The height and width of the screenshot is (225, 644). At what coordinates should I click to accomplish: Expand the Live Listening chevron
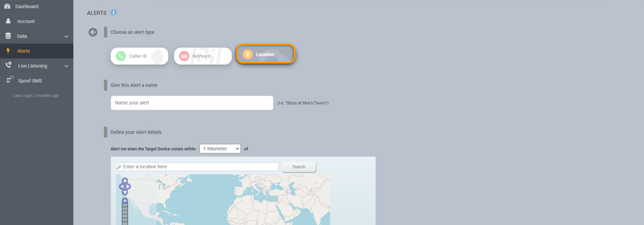coord(66,66)
